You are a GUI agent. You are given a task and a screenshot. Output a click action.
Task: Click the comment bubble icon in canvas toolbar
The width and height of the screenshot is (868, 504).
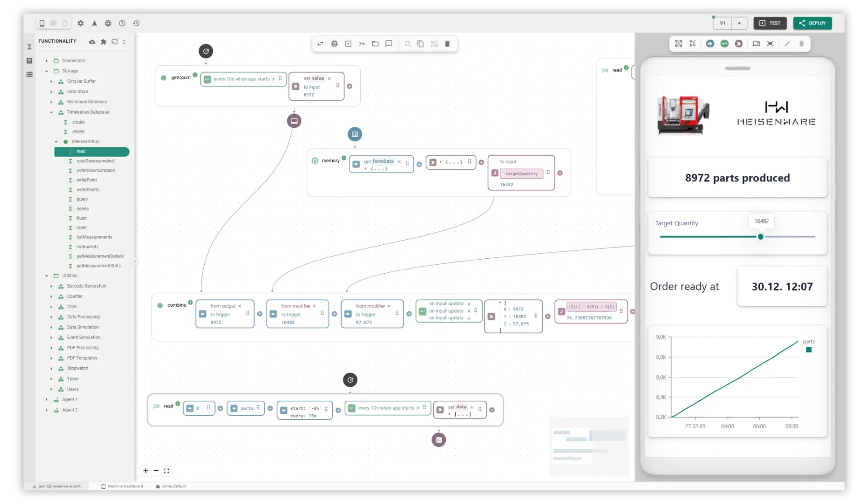pos(389,44)
